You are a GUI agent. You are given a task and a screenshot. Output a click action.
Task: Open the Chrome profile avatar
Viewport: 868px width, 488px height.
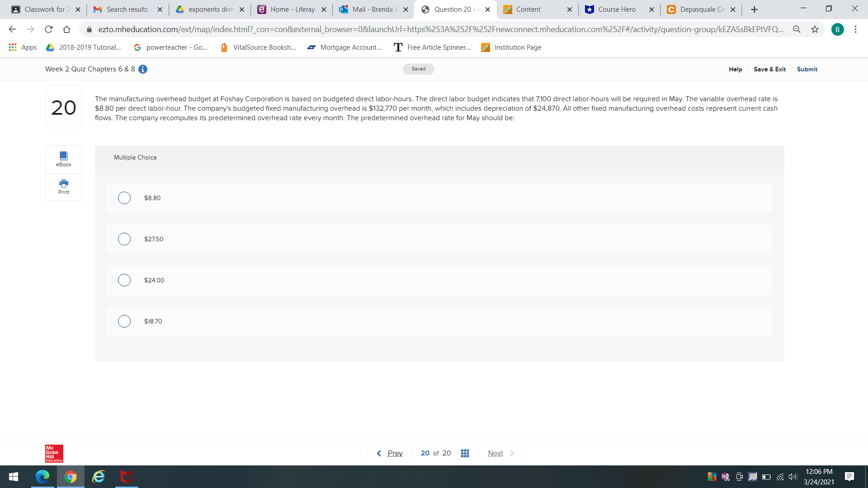coord(838,29)
